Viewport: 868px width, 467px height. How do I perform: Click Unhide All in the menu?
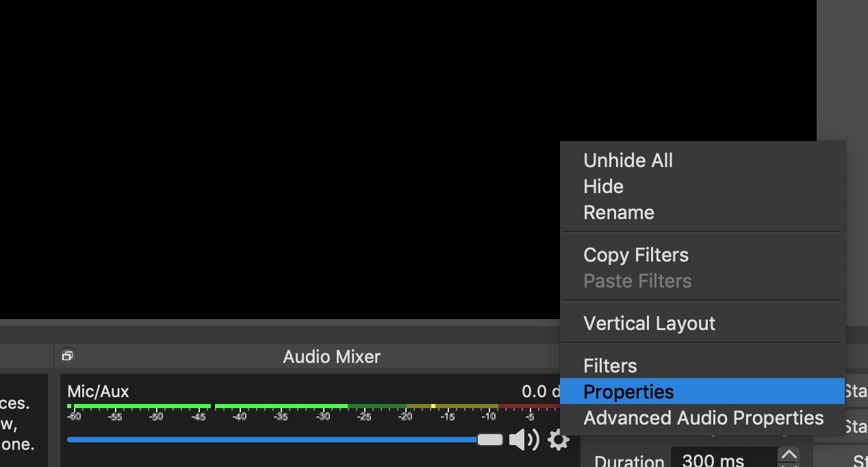pyautogui.click(x=628, y=160)
